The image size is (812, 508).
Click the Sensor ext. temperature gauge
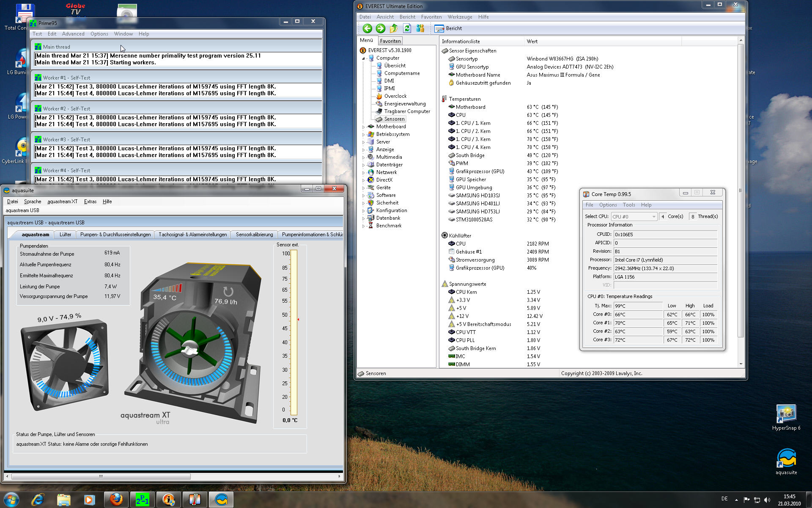tap(294, 332)
